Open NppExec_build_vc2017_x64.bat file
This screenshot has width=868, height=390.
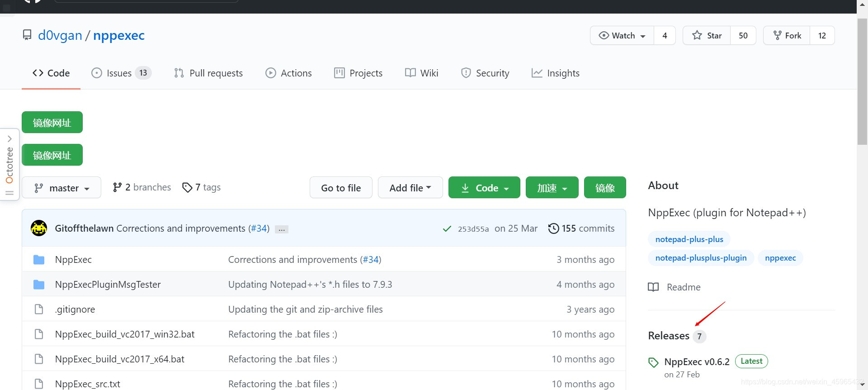click(x=119, y=359)
